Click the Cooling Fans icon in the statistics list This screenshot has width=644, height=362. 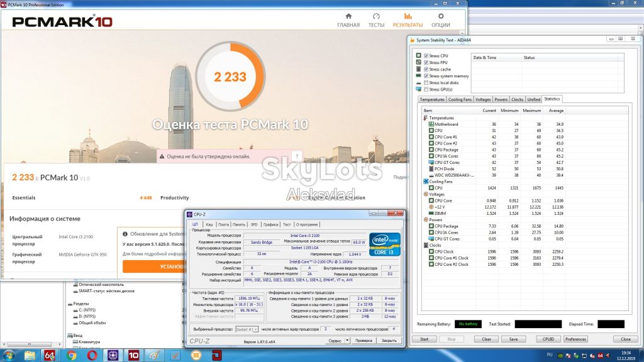[x=426, y=182]
